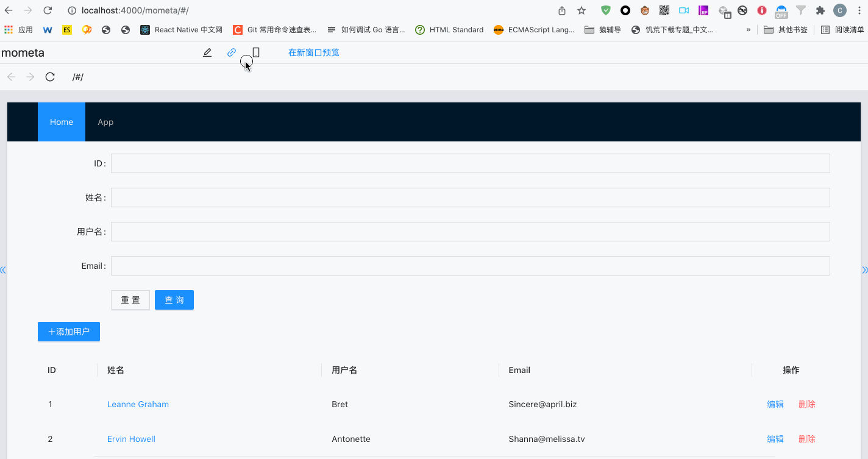Viewport: 868px width, 459px height.
Task: Click 编辑 for Ervin Howell row
Action: tap(775, 439)
